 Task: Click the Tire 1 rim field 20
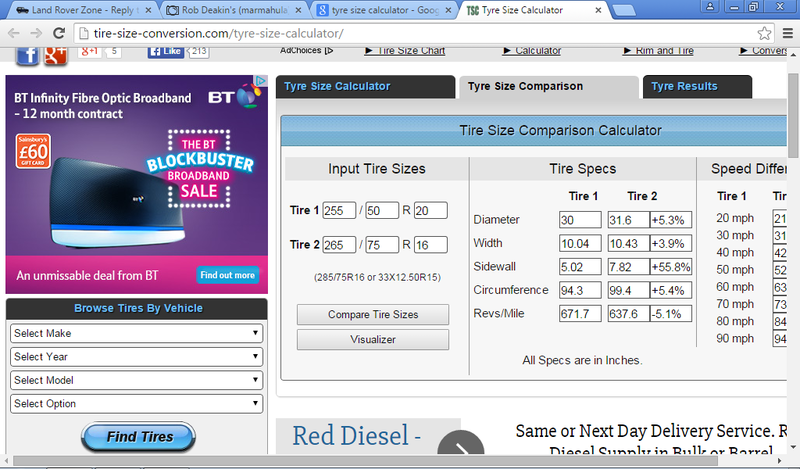click(x=431, y=210)
